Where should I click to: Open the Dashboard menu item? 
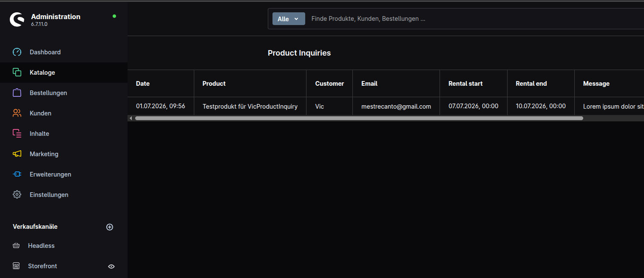(x=64, y=52)
